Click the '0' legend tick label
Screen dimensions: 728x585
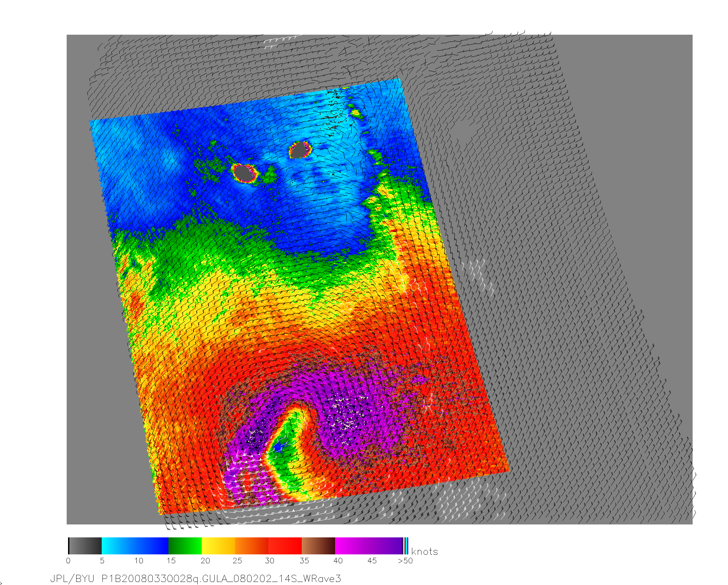[68, 561]
